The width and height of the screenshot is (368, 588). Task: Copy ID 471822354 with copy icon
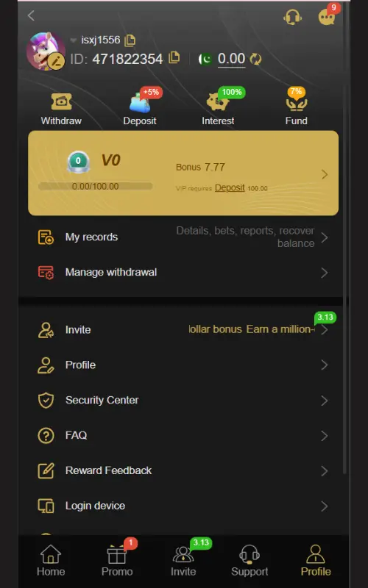[174, 57]
